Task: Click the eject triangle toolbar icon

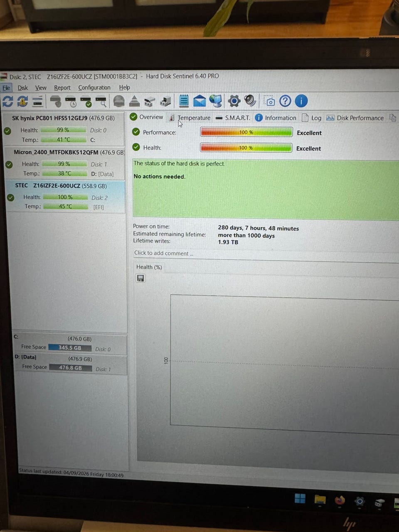Action: click(x=134, y=101)
